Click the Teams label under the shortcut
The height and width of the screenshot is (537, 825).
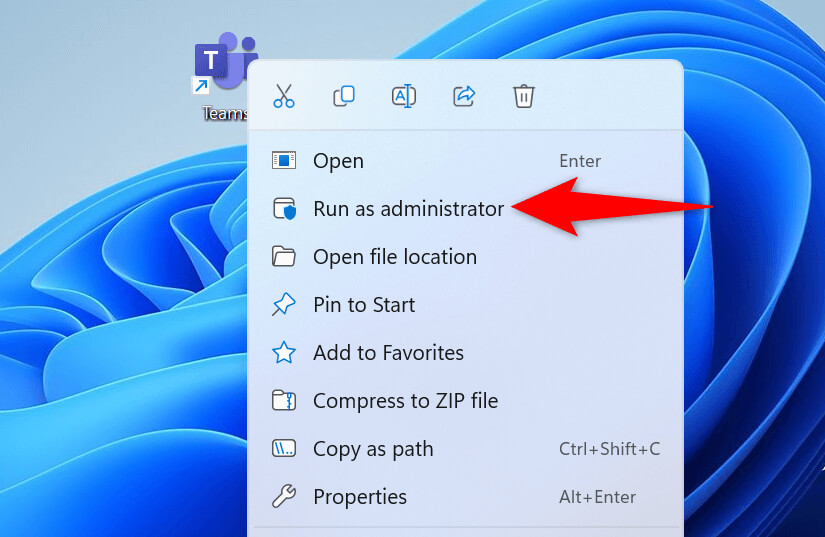click(225, 113)
